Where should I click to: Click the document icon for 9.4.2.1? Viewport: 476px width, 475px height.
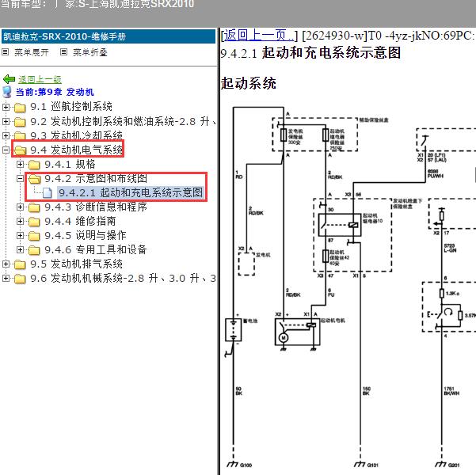click(x=48, y=193)
